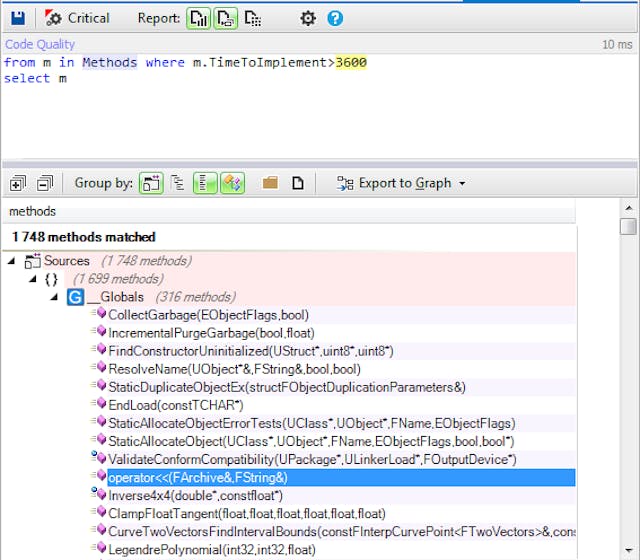Toggle the first Report option button
The image size is (640, 560).
pyautogui.click(x=199, y=18)
